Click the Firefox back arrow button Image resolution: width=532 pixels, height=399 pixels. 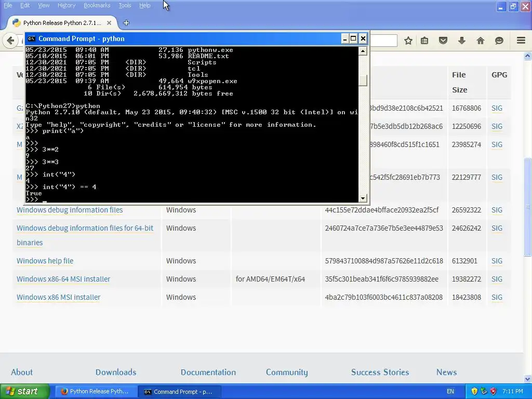coord(10,41)
